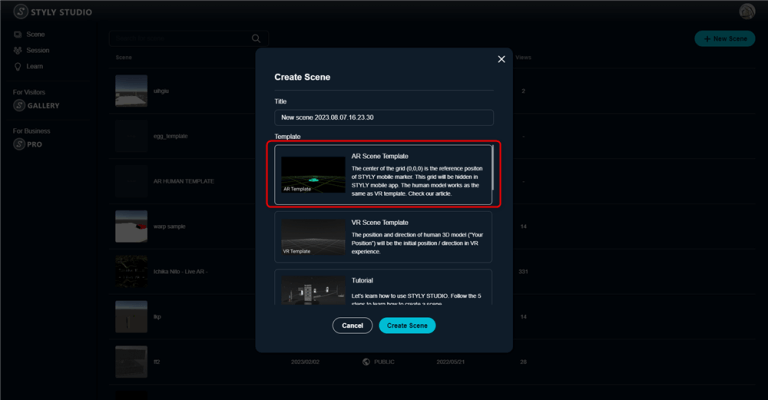Click the AR Template preview thumbnail
Image resolution: width=768 pixels, height=400 pixels.
313,174
